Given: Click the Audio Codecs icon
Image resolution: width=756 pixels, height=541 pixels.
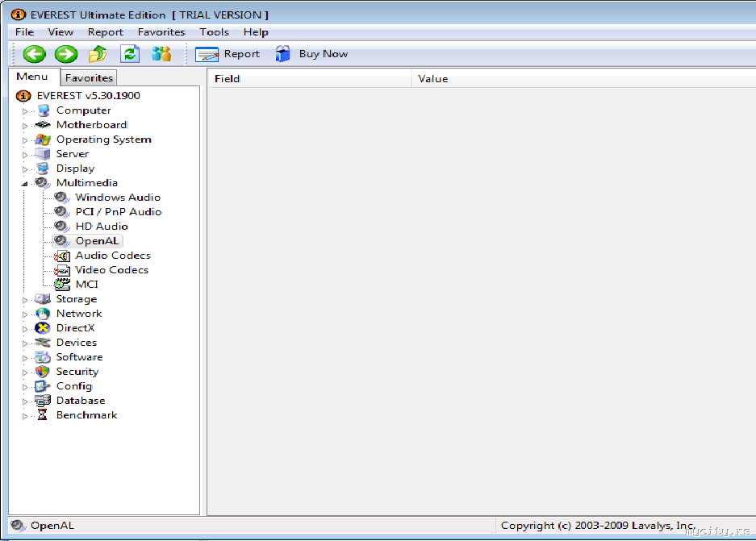Looking at the screenshot, I should [x=62, y=256].
